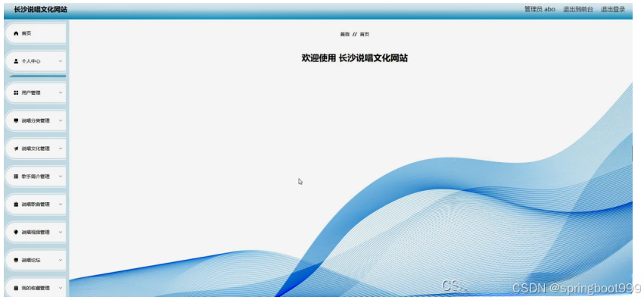The height and width of the screenshot is (300, 644).
Task: Select the 说唱论坛 menu label
Action: (x=31, y=260)
